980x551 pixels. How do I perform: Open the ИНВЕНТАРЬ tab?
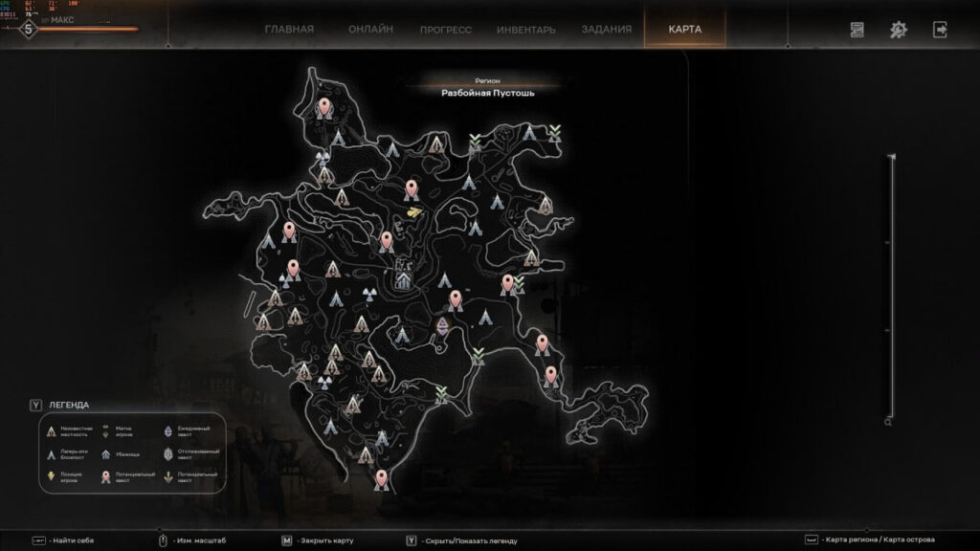[526, 30]
